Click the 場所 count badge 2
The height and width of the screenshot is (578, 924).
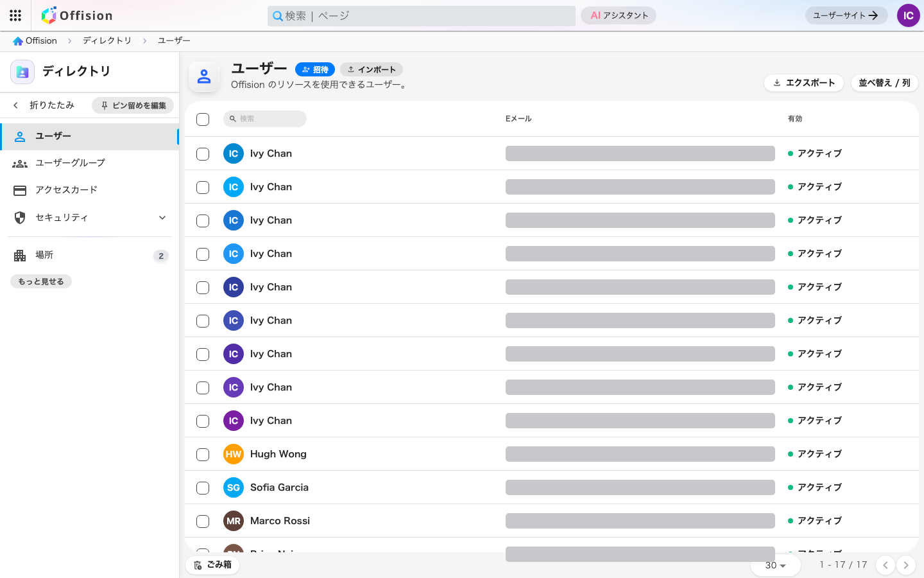coord(161,256)
